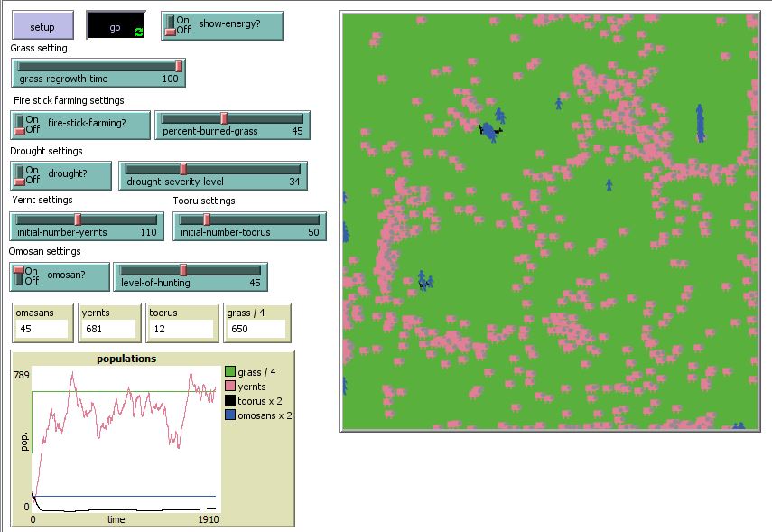Toggle the drought? switch
Image resolution: width=772 pixels, height=532 pixels.
point(61,175)
